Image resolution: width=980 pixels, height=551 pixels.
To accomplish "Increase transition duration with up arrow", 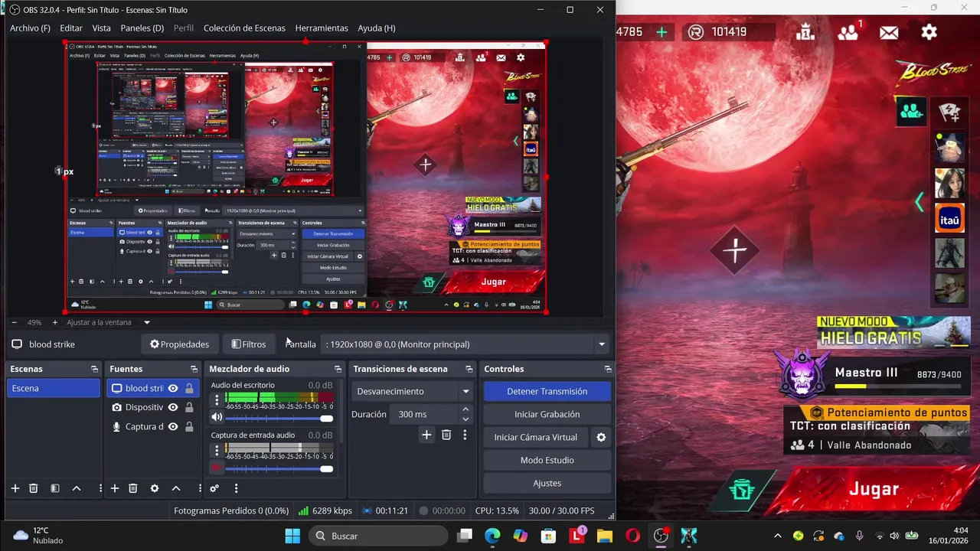I will pyautogui.click(x=465, y=409).
